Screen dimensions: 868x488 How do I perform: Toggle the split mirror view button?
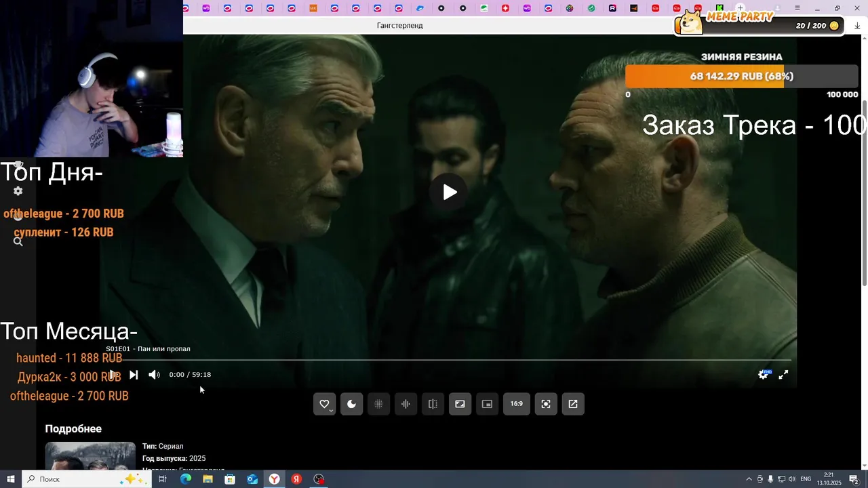433,404
